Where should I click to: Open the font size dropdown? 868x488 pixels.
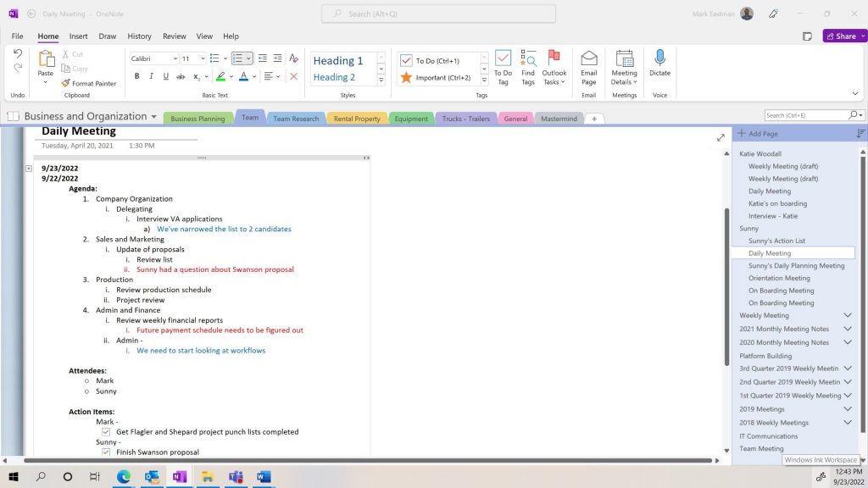[x=201, y=58]
